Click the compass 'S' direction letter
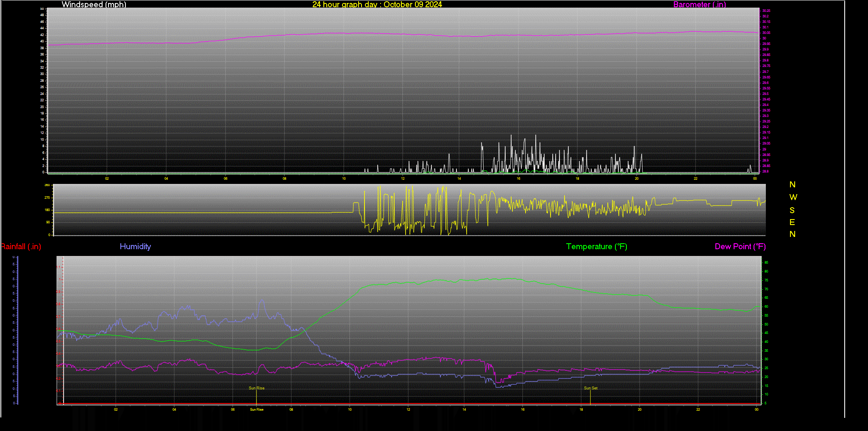The image size is (868, 431). (792, 210)
